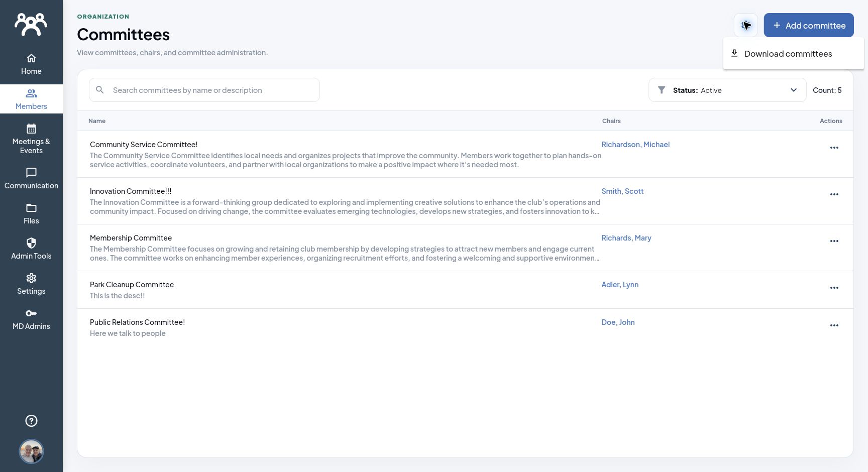Click the help question mark icon
The image size is (868, 472).
31,421
